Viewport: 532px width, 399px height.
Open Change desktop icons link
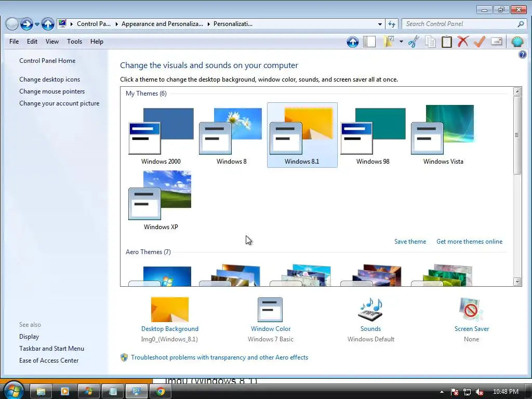(x=49, y=79)
